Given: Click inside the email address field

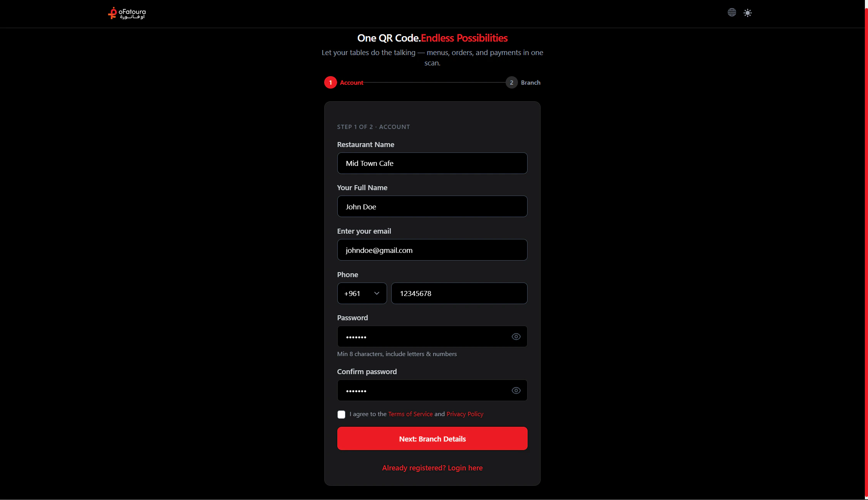Looking at the screenshot, I should click(432, 250).
